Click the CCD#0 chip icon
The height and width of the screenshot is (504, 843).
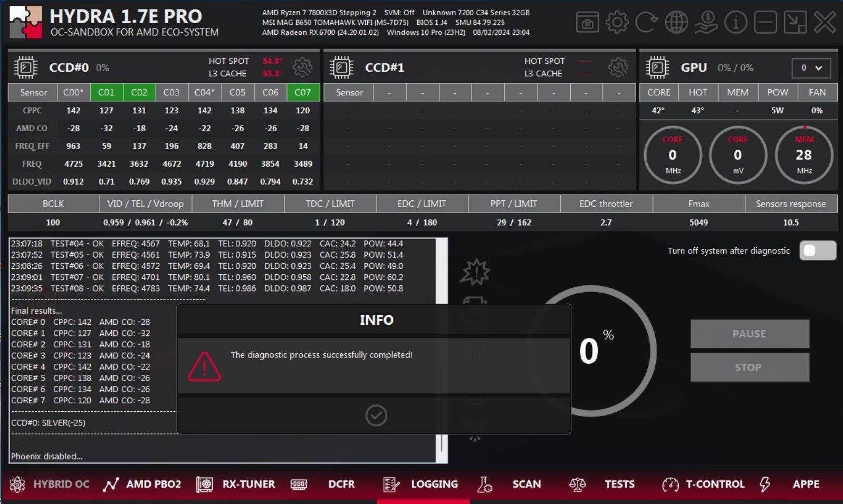pos(25,67)
